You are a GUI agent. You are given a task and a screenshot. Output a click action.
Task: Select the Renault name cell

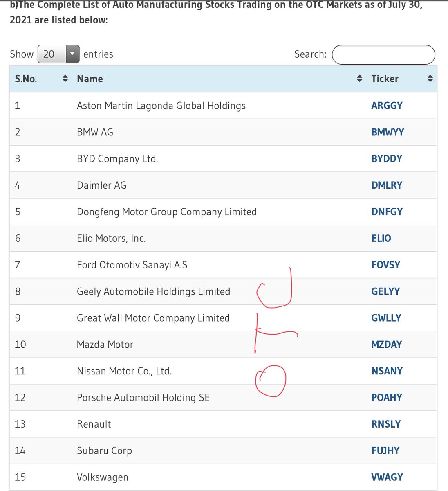[x=94, y=424]
